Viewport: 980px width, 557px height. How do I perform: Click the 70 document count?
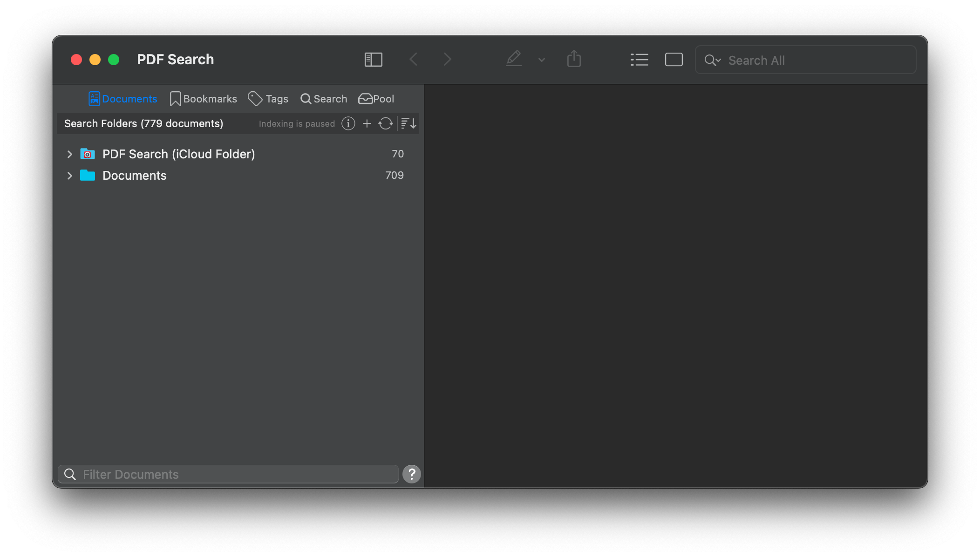click(x=398, y=154)
